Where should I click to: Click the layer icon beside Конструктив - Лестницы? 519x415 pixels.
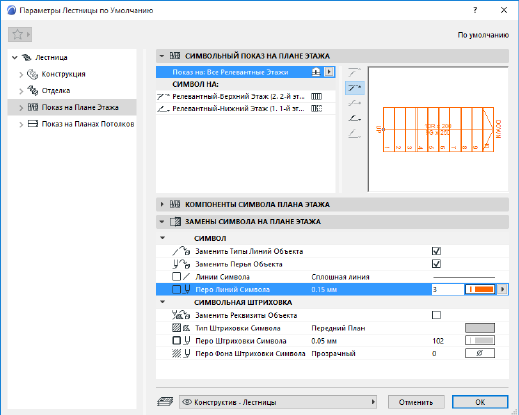tap(165, 402)
